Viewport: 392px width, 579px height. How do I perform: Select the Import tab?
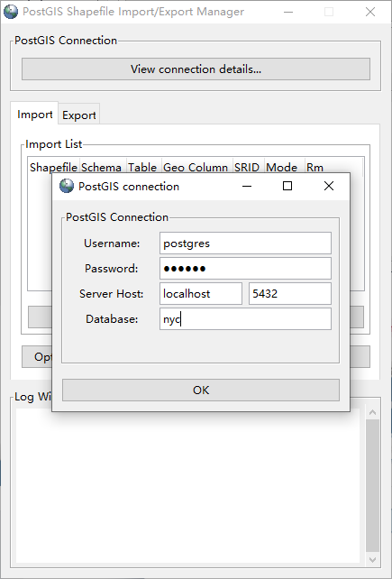coord(35,115)
